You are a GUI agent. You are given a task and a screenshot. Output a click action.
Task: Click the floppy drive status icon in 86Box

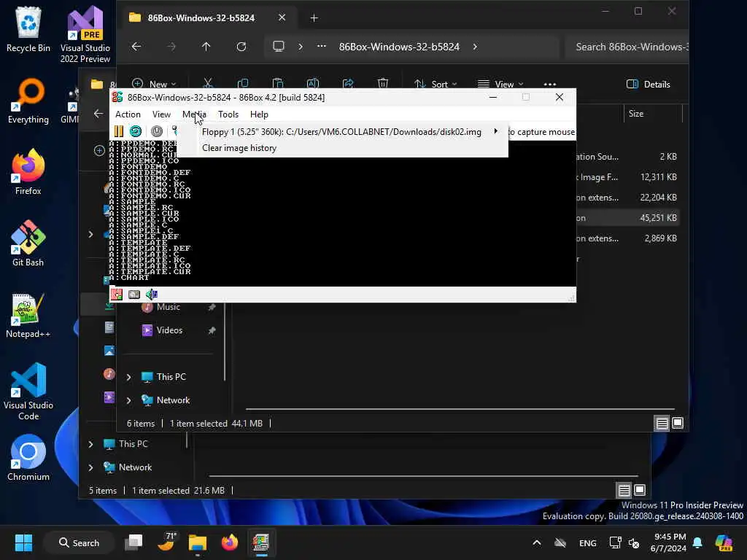(x=117, y=295)
